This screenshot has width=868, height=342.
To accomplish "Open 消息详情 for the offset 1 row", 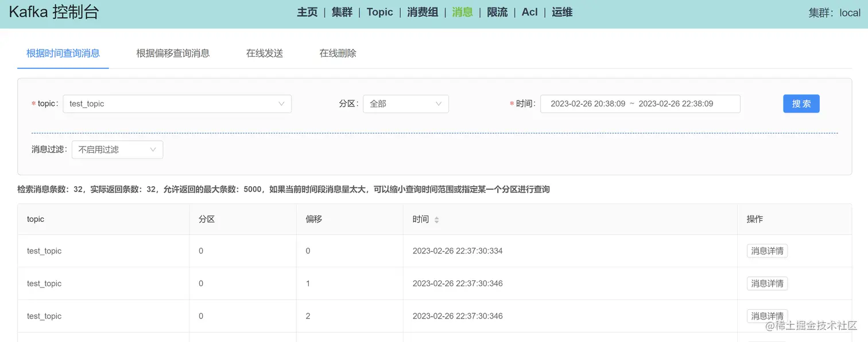I will 767,283.
